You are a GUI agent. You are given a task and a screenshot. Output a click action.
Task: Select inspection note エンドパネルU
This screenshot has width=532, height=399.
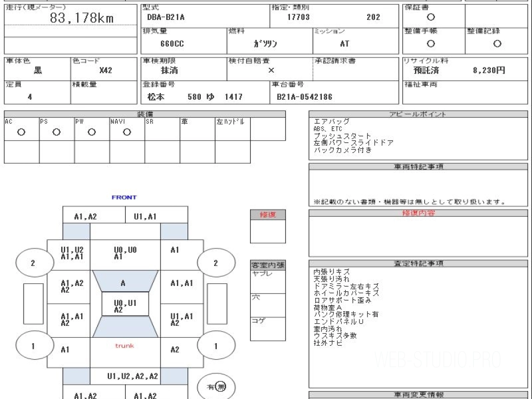339,321
